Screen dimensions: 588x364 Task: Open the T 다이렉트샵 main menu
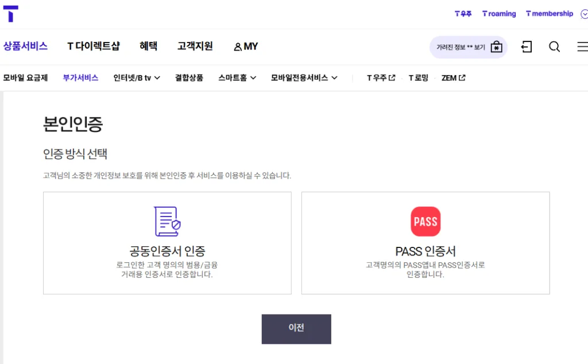click(x=94, y=46)
